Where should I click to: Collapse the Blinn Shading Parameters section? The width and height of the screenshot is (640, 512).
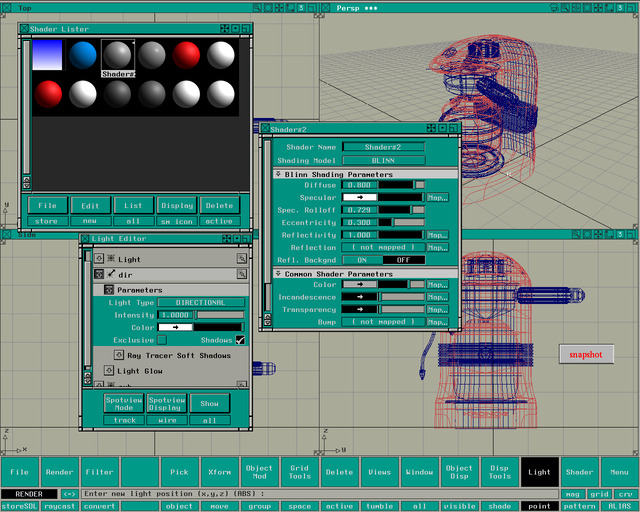pos(278,174)
